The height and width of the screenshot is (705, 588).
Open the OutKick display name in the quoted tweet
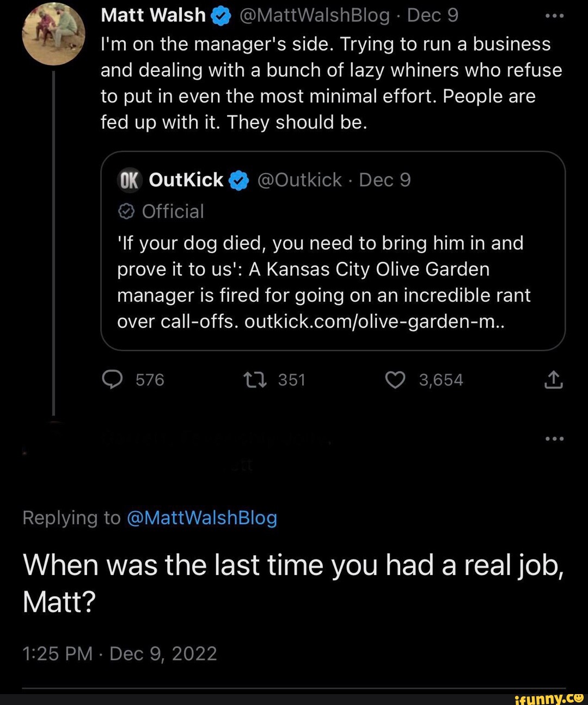(186, 180)
